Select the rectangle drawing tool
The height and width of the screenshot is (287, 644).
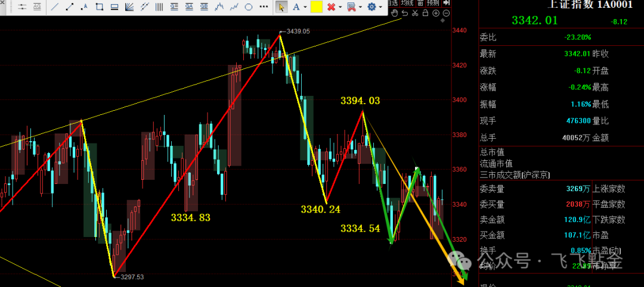(x=100, y=7)
